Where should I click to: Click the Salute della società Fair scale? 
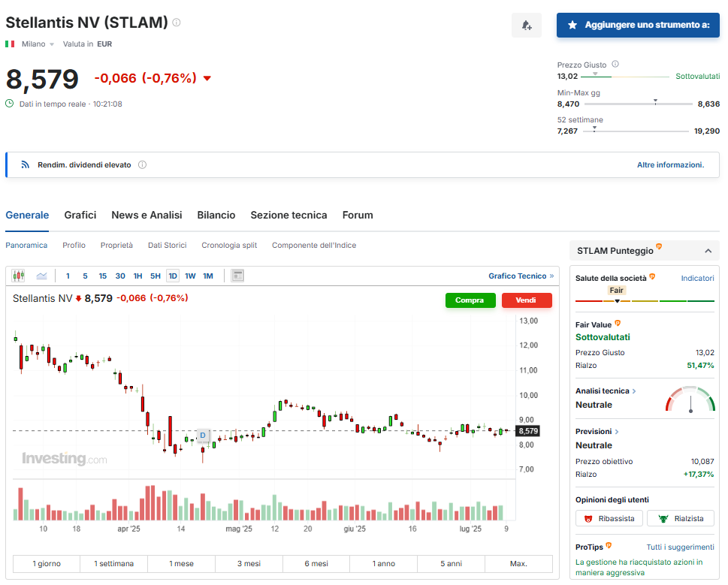coord(645,301)
